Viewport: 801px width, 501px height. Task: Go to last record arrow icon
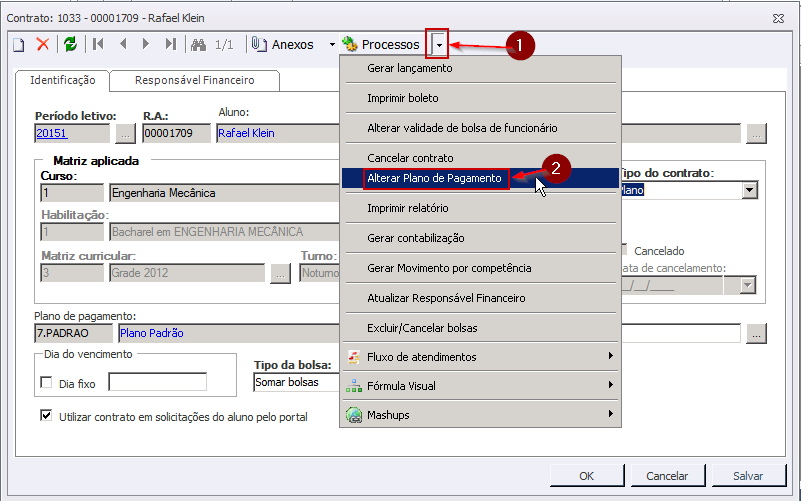coord(171,44)
